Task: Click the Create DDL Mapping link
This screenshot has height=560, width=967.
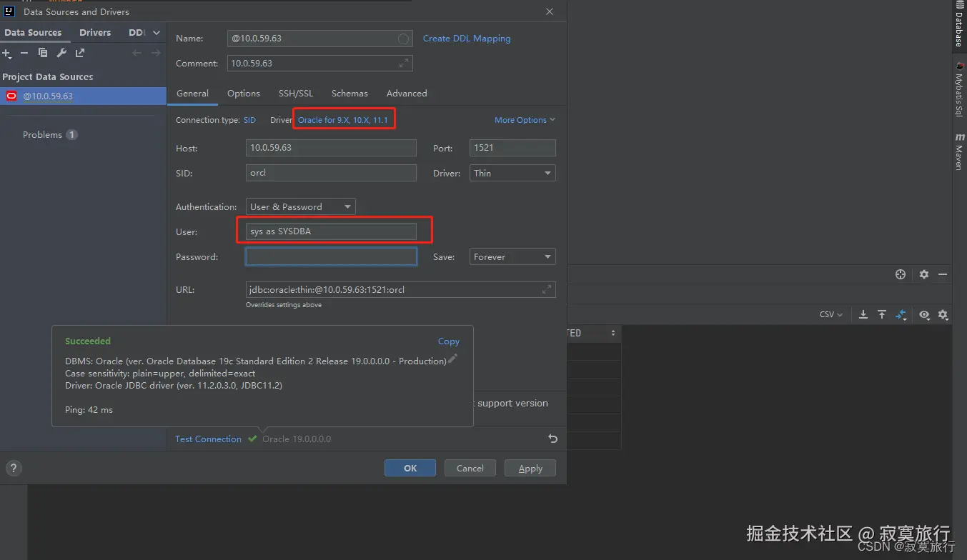Action: 467,39
